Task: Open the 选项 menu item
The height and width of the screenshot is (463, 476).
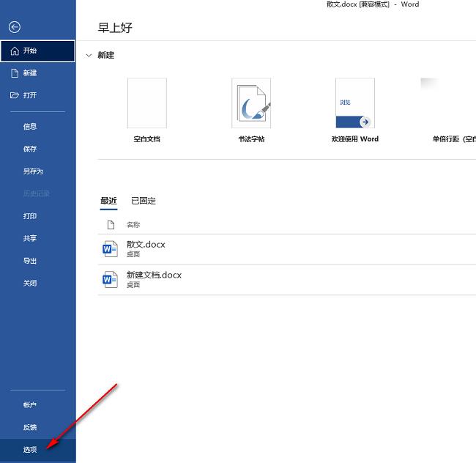Action: 38,450
